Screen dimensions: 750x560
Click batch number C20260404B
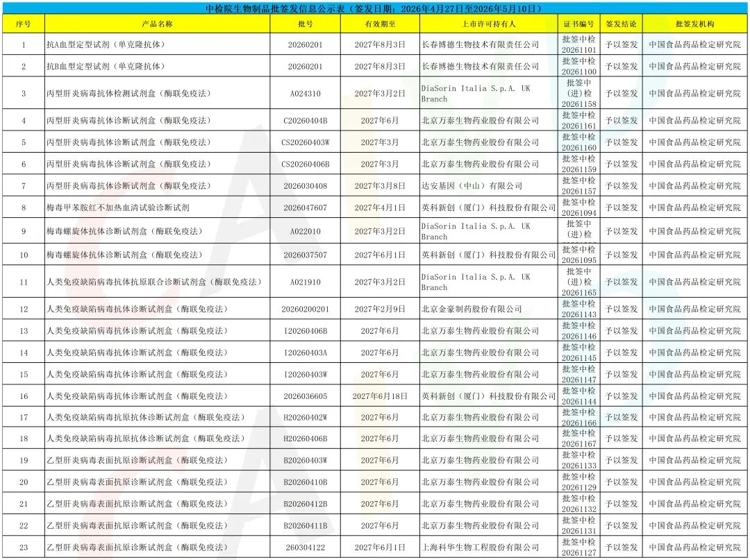[x=305, y=121]
